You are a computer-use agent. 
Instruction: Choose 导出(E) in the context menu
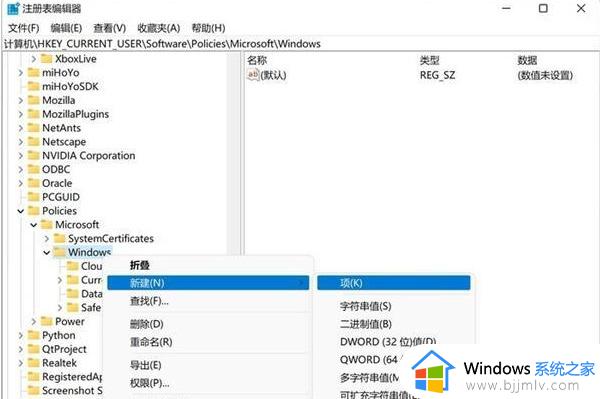(209, 365)
